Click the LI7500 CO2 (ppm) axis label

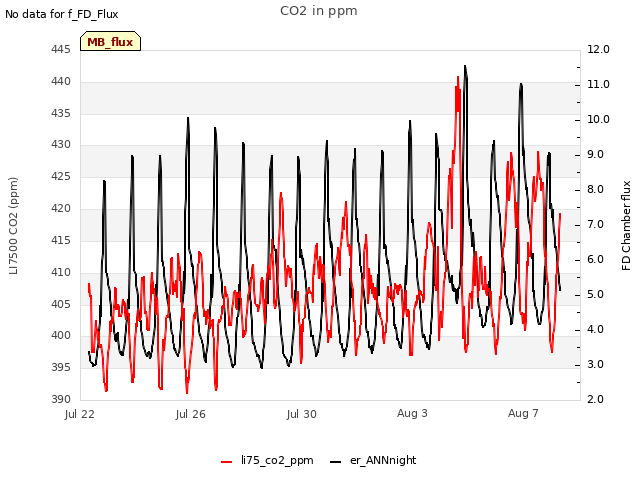pyautogui.click(x=13, y=226)
